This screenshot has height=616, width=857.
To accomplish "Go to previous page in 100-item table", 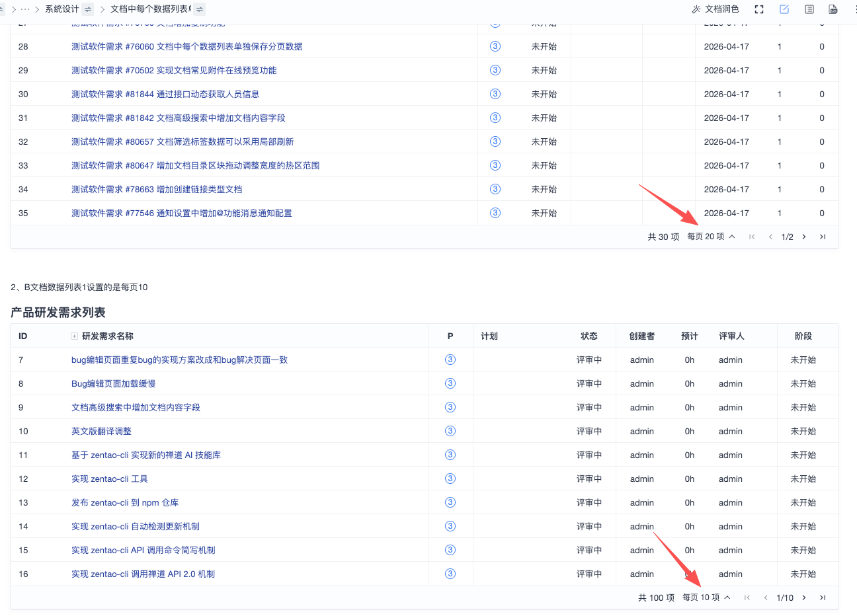I will coord(766,597).
